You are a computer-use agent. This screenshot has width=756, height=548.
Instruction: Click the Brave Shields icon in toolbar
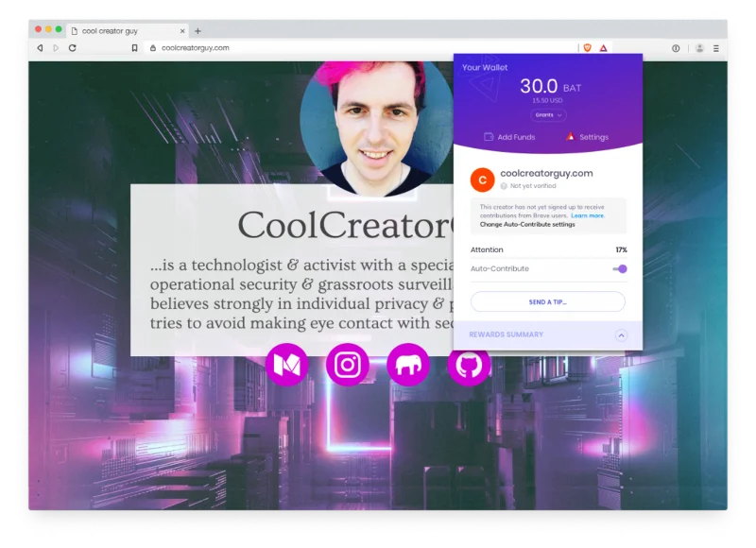point(587,47)
